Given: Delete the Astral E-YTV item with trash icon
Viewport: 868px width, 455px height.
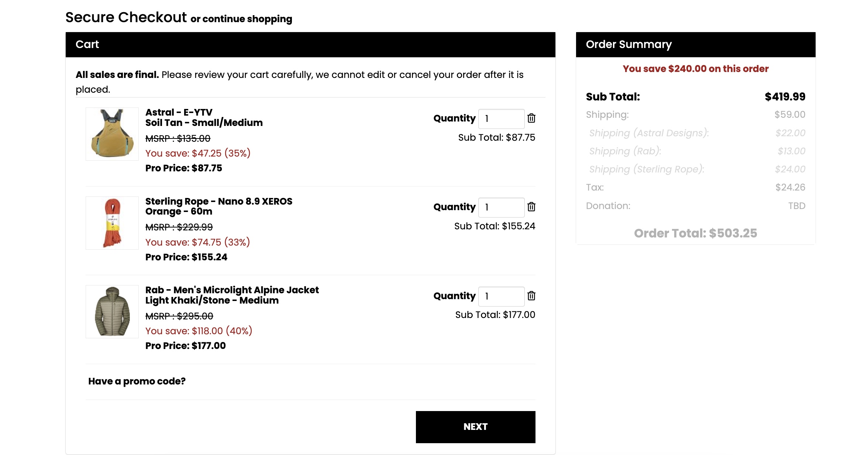Looking at the screenshot, I should coord(531,118).
